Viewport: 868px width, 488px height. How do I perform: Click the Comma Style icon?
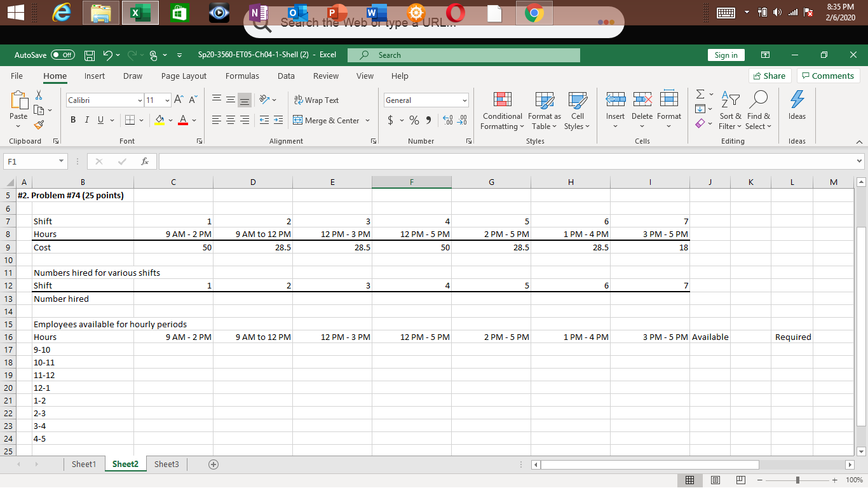point(428,120)
